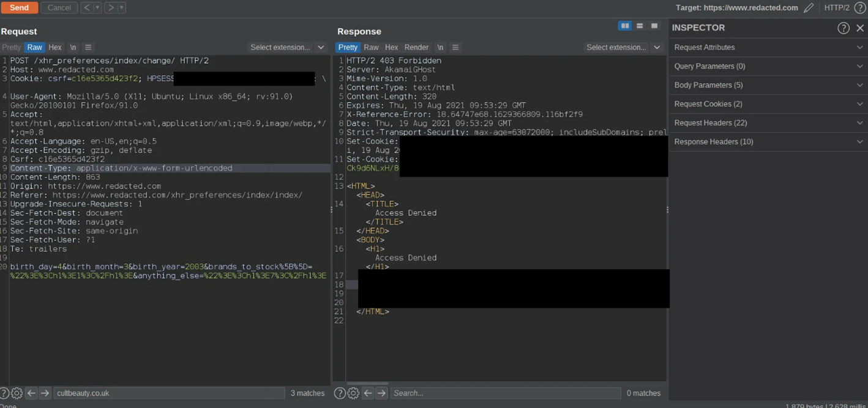Select the Render tab in Response
This screenshot has height=408, width=868.
(x=416, y=47)
